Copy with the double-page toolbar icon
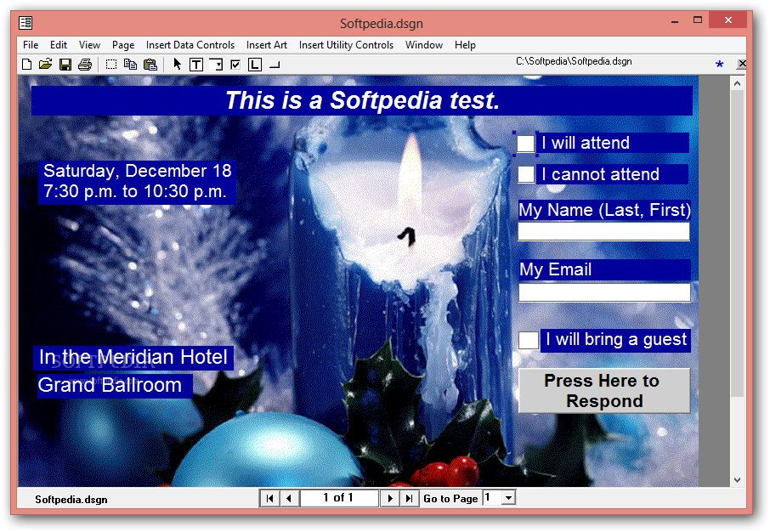The width and height of the screenshot is (770, 532). point(130,65)
